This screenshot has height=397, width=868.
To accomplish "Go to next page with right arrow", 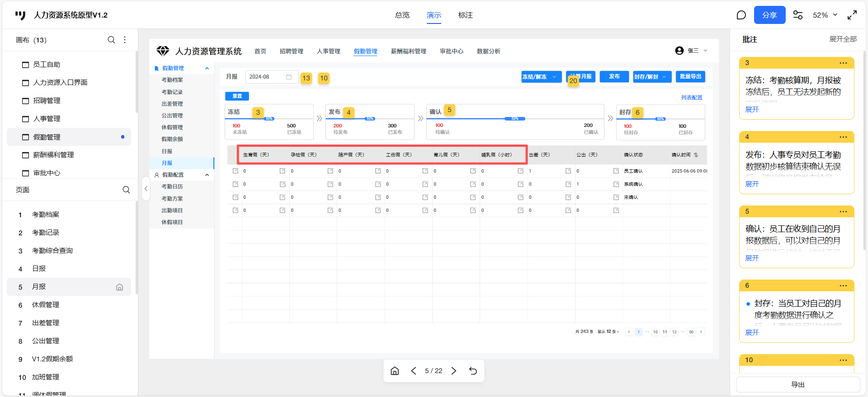I will (454, 371).
